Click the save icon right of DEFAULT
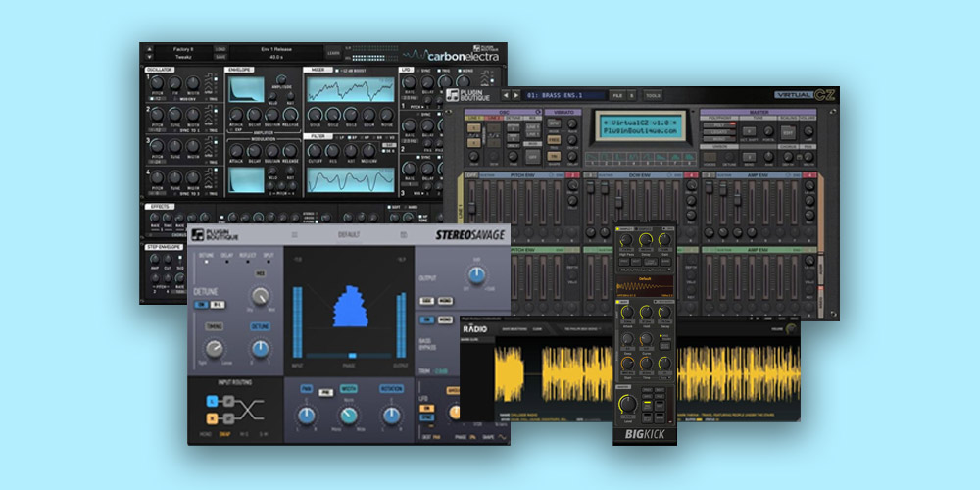The image size is (980, 490). point(403,235)
